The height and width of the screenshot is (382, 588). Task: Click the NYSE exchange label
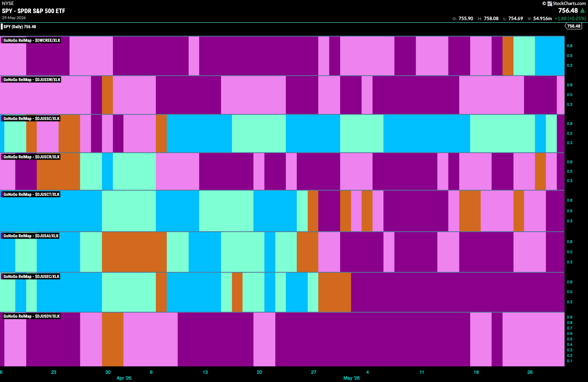pyautogui.click(x=8, y=3)
